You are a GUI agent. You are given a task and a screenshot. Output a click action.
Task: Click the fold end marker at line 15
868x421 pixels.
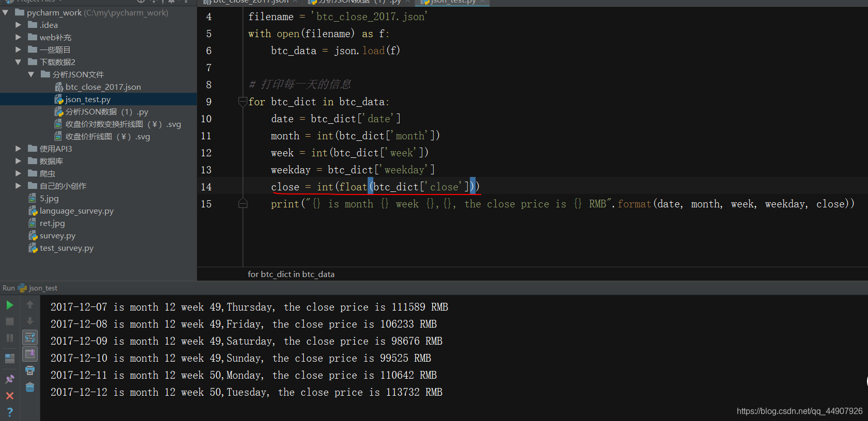[243, 203]
